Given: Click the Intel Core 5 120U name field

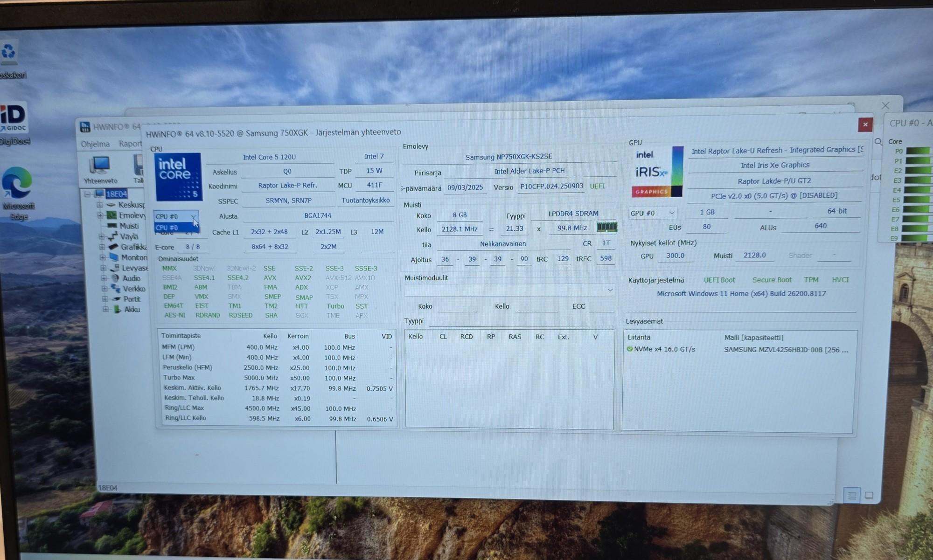Looking at the screenshot, I should [270, 157].
